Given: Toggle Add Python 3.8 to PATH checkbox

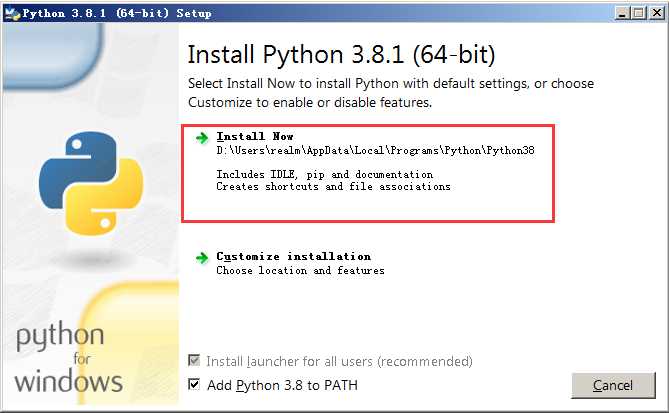Looking at the screenshot, I should 194,384.
